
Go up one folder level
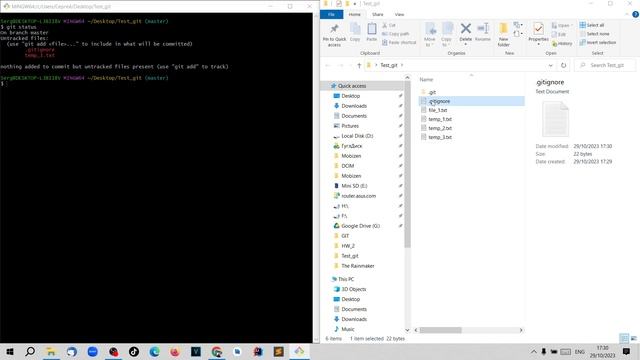359,65
